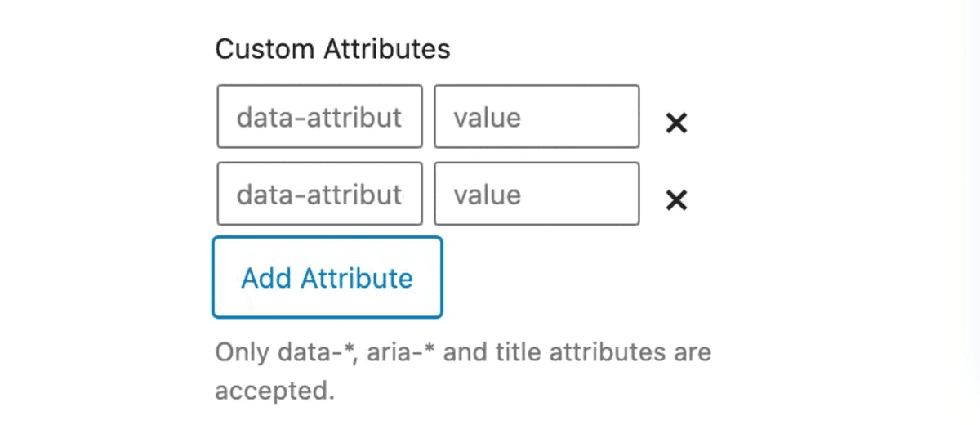The image size is (980, 425).
Task: Remove the second custom attribute row
Action: (x=676, y=200)
